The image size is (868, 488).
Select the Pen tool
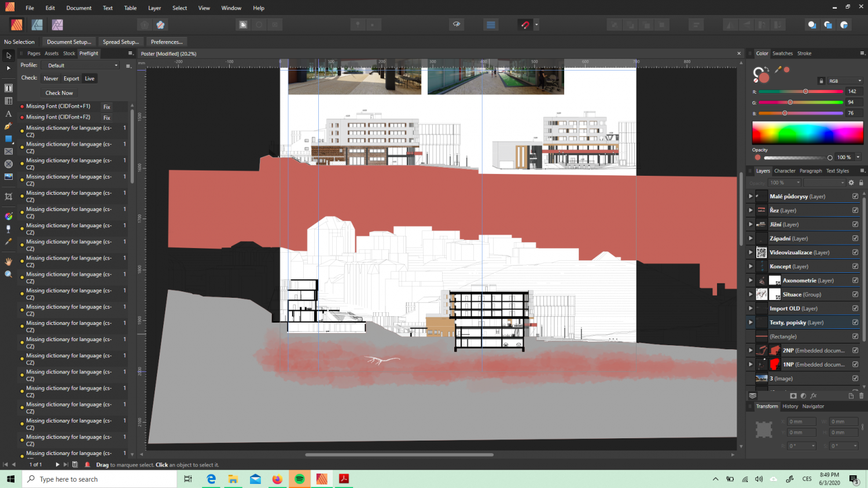[x=8, y=126]
